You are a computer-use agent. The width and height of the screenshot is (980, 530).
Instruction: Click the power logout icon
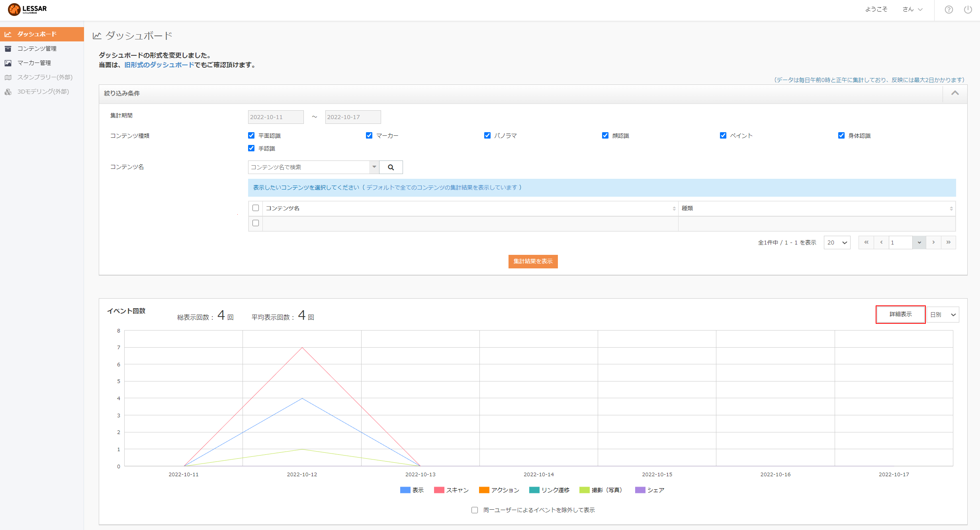click(x=968, y=10)
